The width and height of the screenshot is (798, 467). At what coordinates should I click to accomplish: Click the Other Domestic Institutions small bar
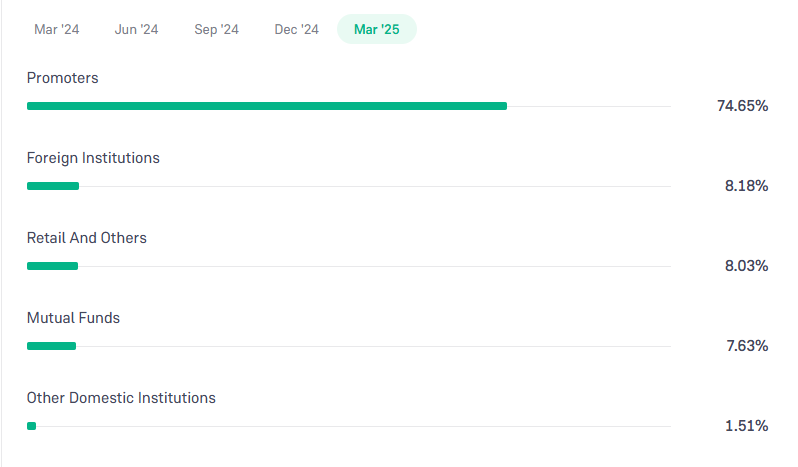32,426
